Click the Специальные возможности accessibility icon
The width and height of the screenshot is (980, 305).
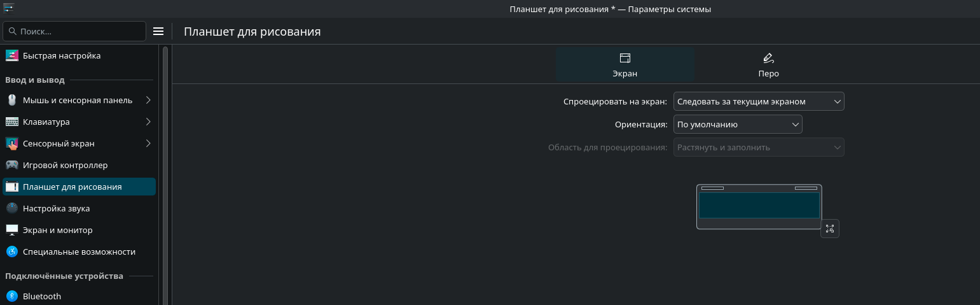12,252
